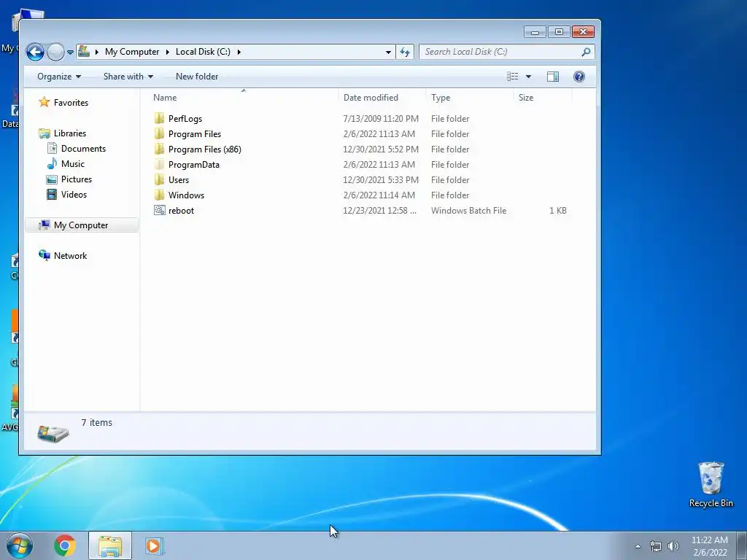
Task: Open Documents library
Action: [x=83, y=149]
